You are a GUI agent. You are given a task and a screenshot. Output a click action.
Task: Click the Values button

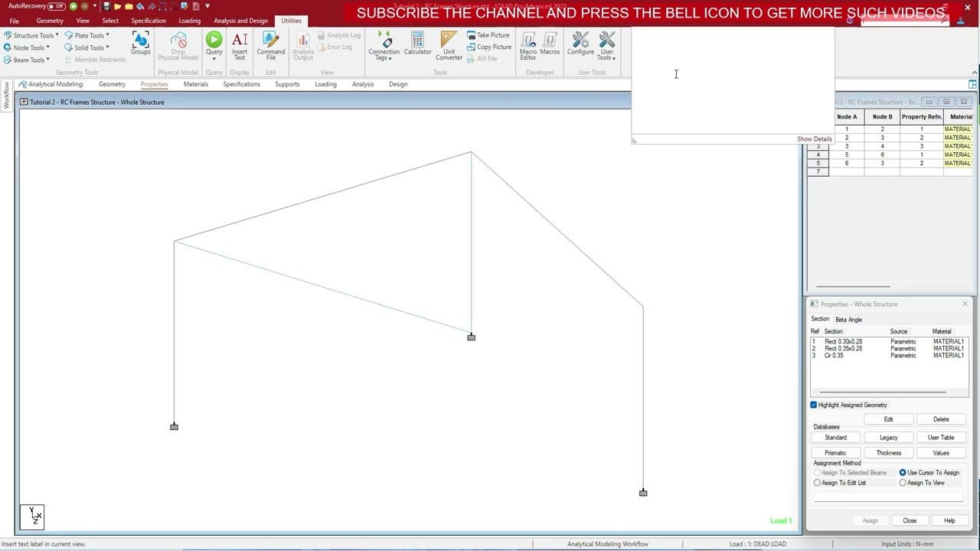pyautogui.click(x=941, y=453)
